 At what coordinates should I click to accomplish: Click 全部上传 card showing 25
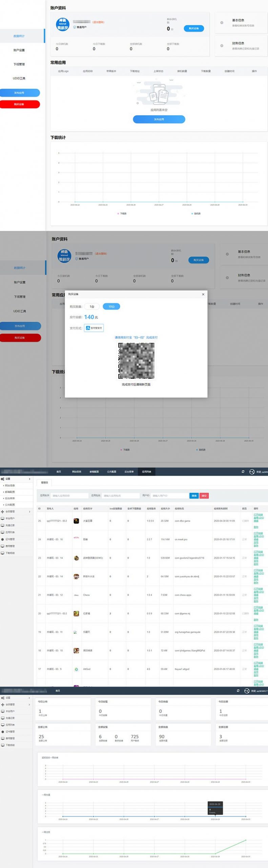click(x=63, y=734)
